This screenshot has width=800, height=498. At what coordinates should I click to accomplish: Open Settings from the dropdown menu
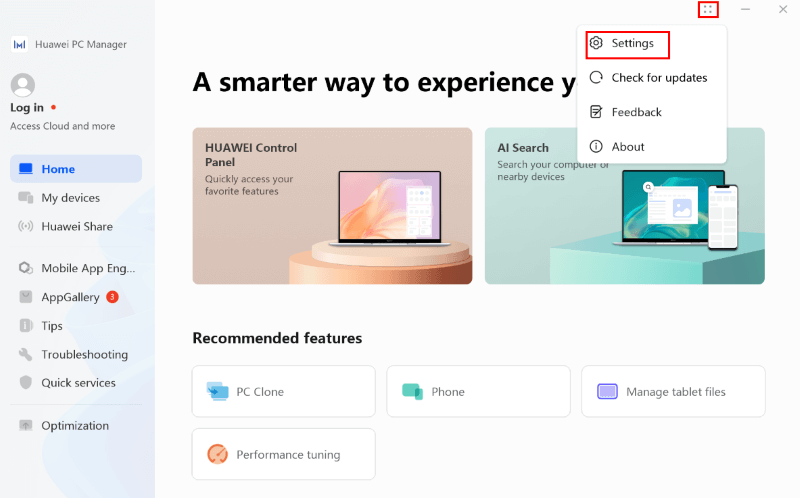[652, 43]
